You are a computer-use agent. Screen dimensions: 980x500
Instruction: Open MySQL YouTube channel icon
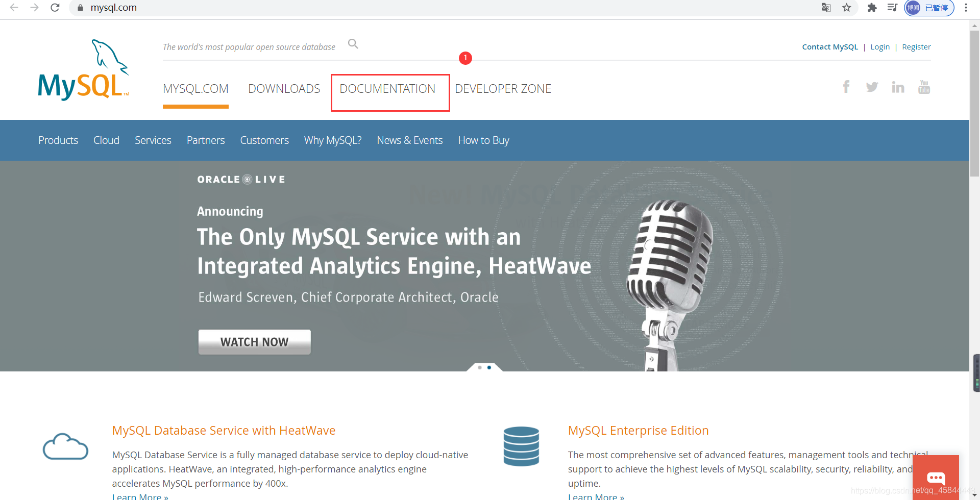924,87
